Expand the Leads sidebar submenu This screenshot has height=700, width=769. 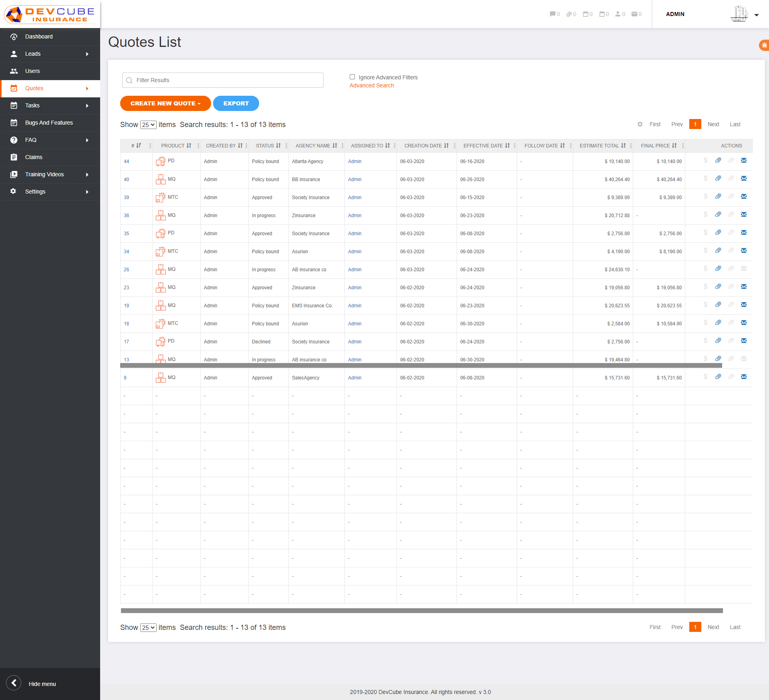tap(87, 54)
